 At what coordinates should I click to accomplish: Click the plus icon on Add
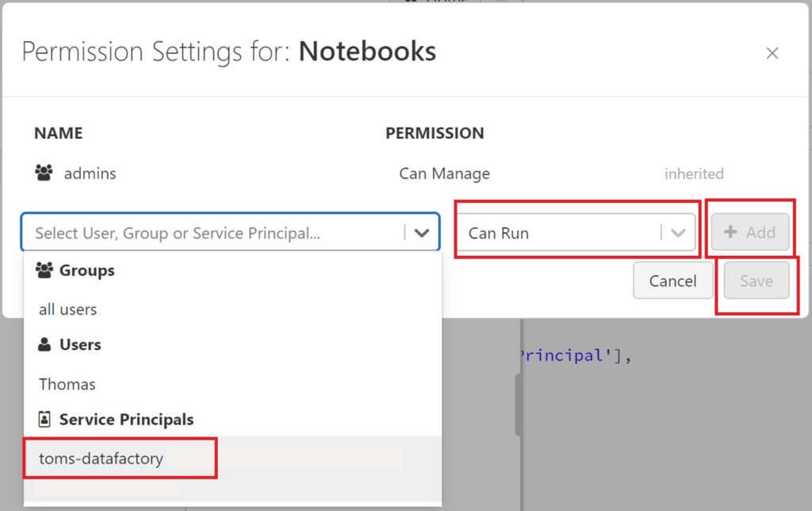731,232
